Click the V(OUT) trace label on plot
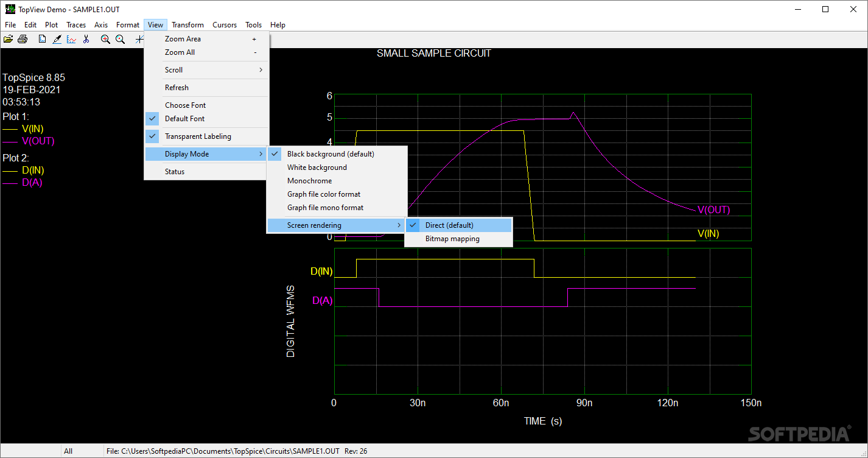Image resolution: width=868 pixels, height=458 pixels. (x=713, y=210)
